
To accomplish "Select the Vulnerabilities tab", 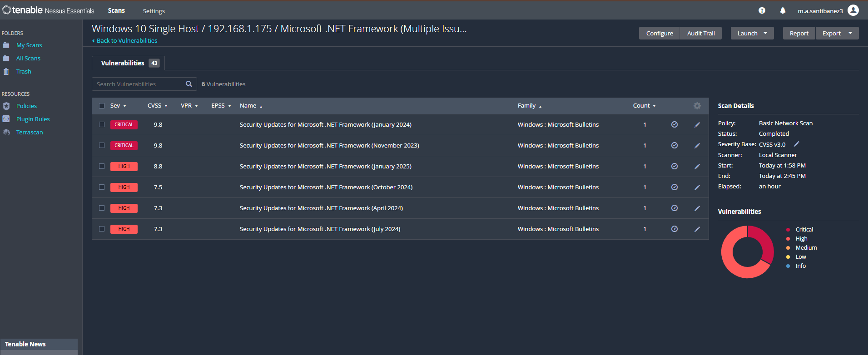I will 128,63.
